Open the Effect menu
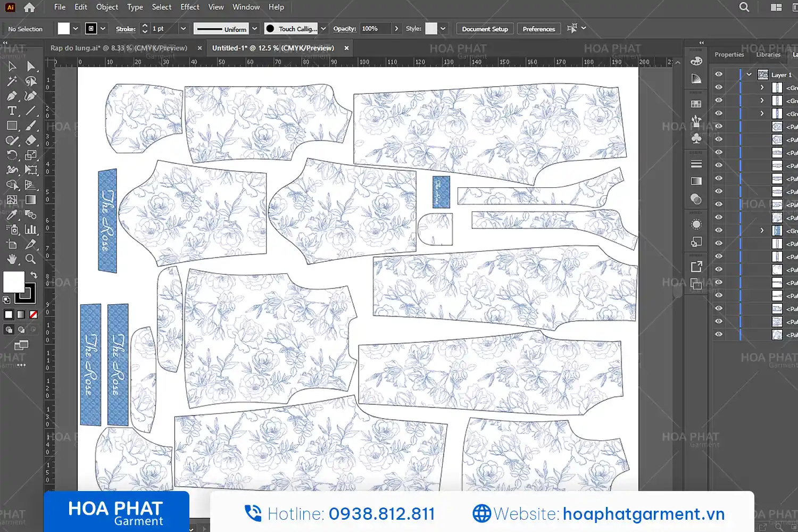Viewport: 798px width, 532px height. coord(190,7)
